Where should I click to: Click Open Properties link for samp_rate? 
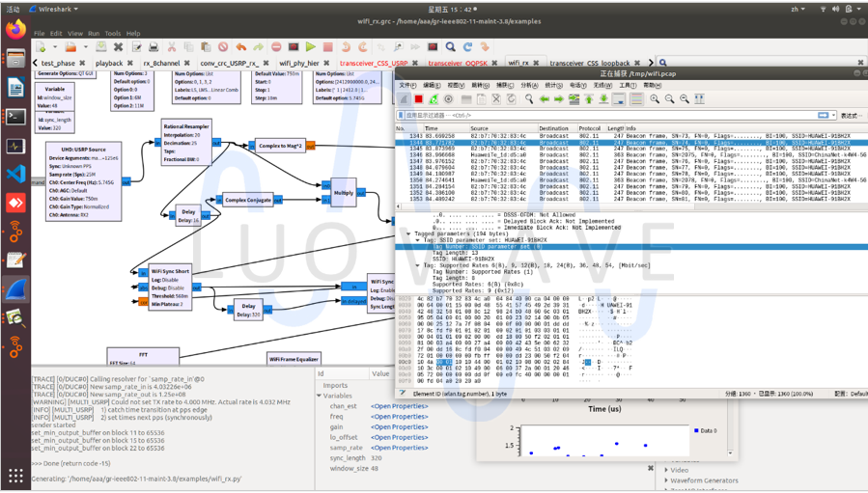[x=399, y=448]
